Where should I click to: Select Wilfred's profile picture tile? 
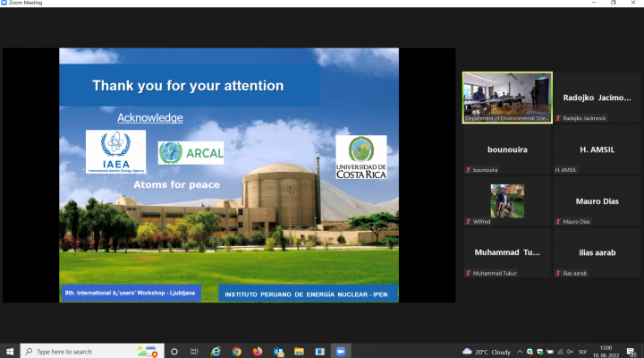point(507,201)
